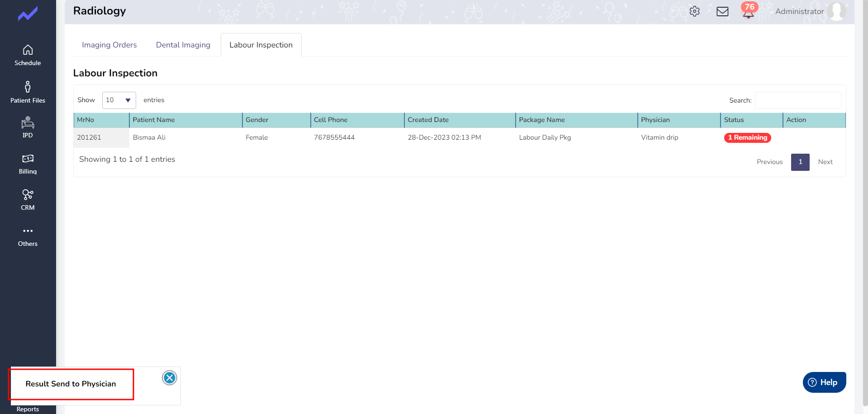Image resolution: width=868 pixels, height=414 pixels.
Task: Open the Billing module
Action: [28, 164]
